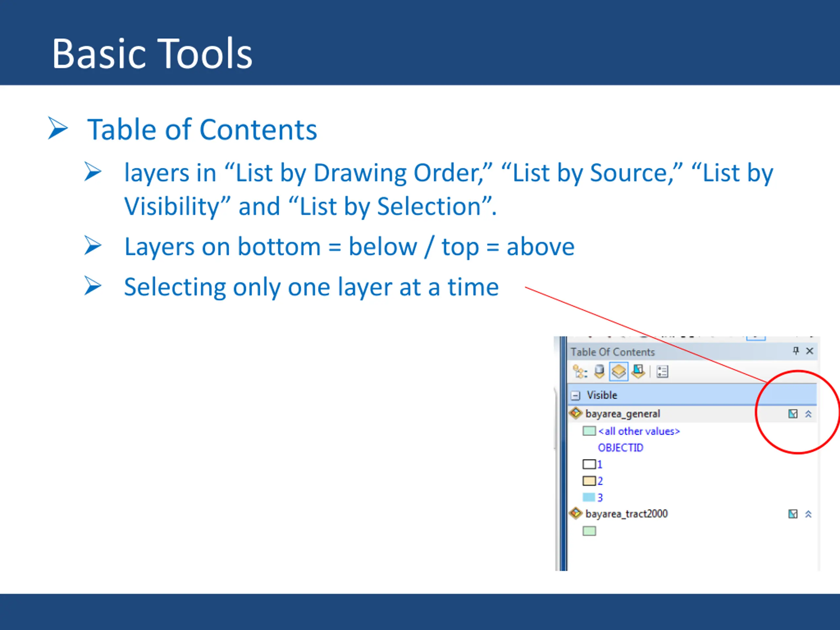Click the legend label 1
The image size is (840, 630).
pyautogui.click(x=600, y=464)
